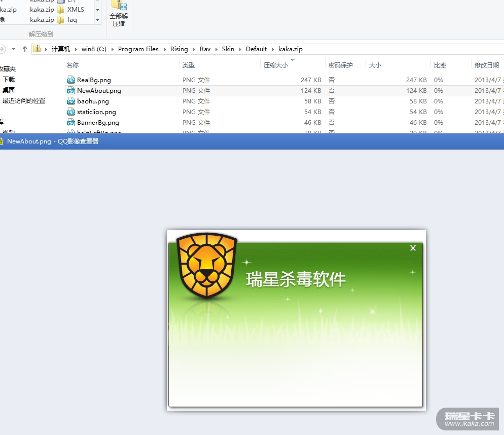Select NewAbout.png file in list
Screen dimensions: 504x435
click(x=99, y=91)
